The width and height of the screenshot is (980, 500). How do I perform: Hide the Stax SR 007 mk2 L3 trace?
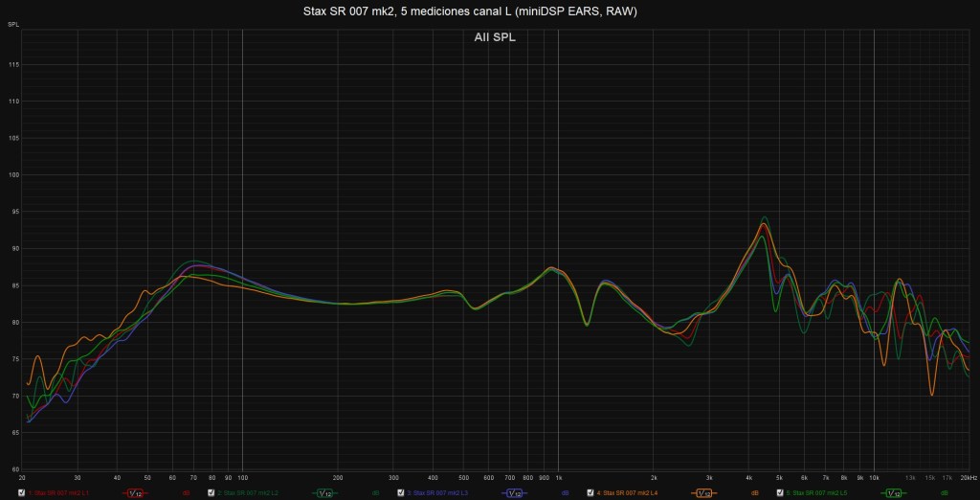[400, 493]
